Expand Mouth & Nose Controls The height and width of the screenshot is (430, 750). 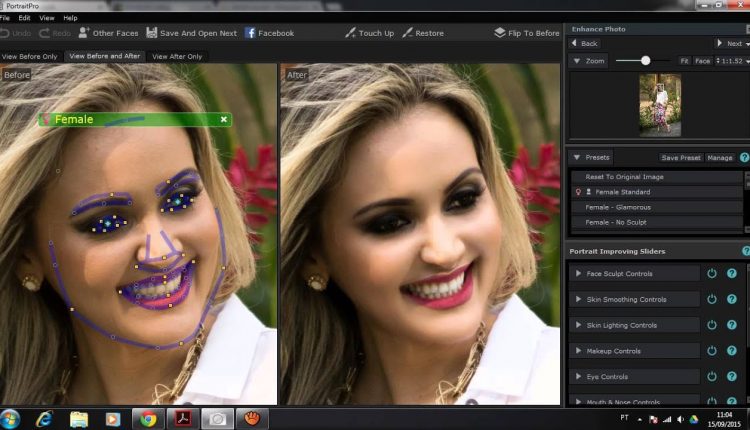pyautogui.click(x=578, y=402)
